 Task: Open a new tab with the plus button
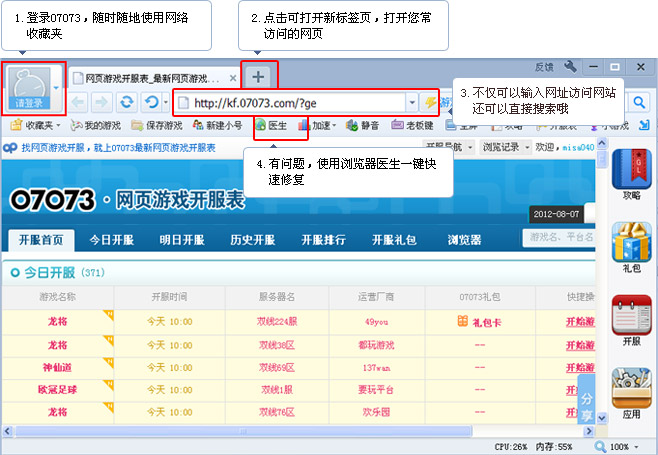[x=258, y=76]
